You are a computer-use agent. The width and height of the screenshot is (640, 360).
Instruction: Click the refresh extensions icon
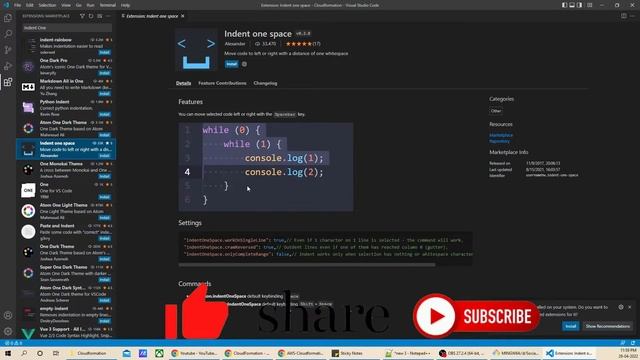[x=91, y=16]
